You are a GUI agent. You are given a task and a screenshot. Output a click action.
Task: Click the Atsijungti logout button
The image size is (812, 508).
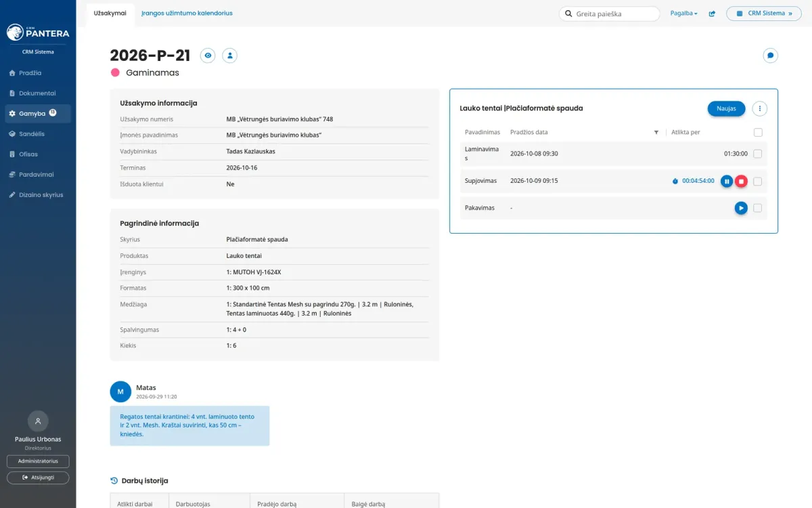tap(38, 478)
